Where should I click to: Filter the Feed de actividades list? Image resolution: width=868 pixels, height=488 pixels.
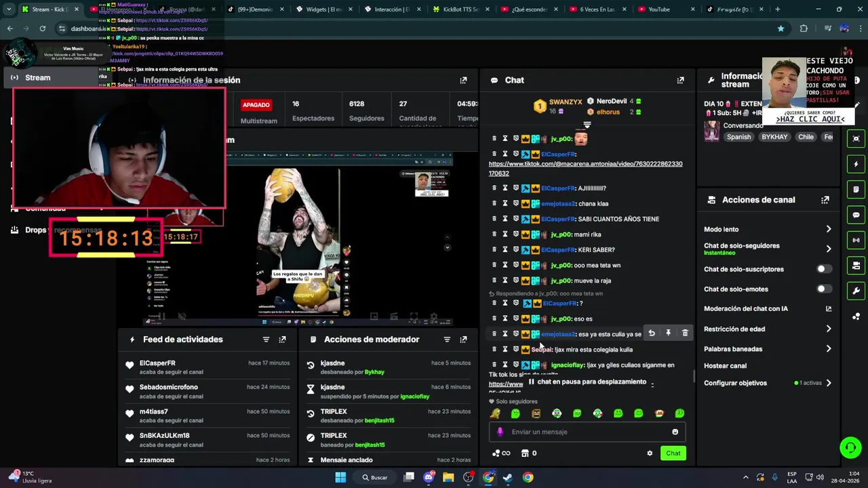click(x=266, y=340)
